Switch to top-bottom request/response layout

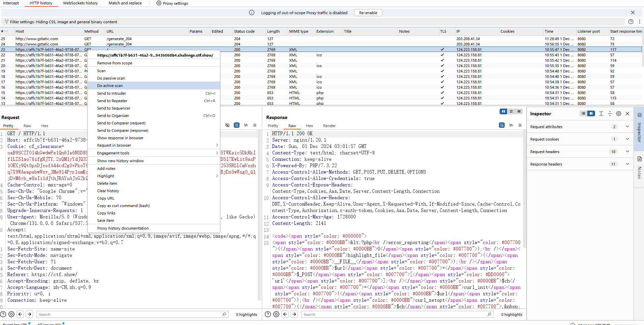[x=511, y=112]
